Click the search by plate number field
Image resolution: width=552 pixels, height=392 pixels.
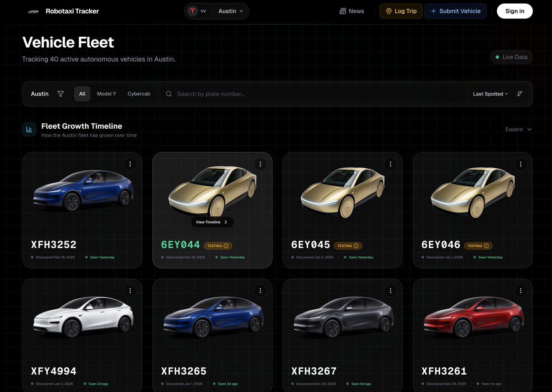click(x=313, y=94)
